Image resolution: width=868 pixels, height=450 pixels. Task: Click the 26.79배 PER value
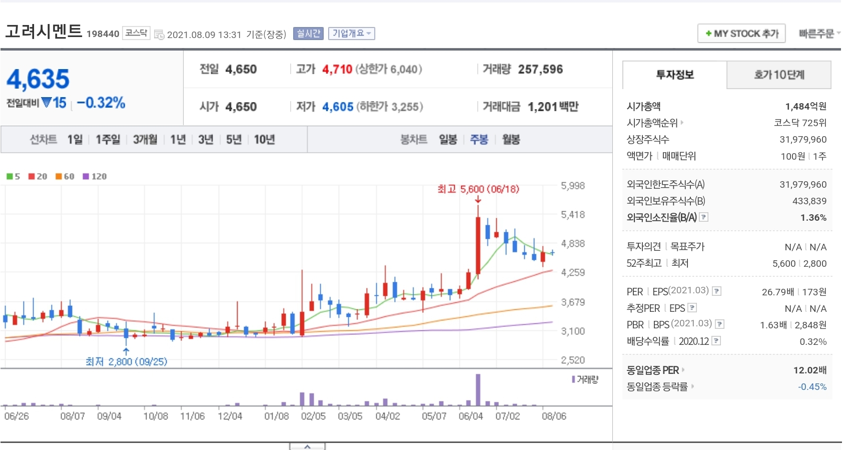point(777,292)
